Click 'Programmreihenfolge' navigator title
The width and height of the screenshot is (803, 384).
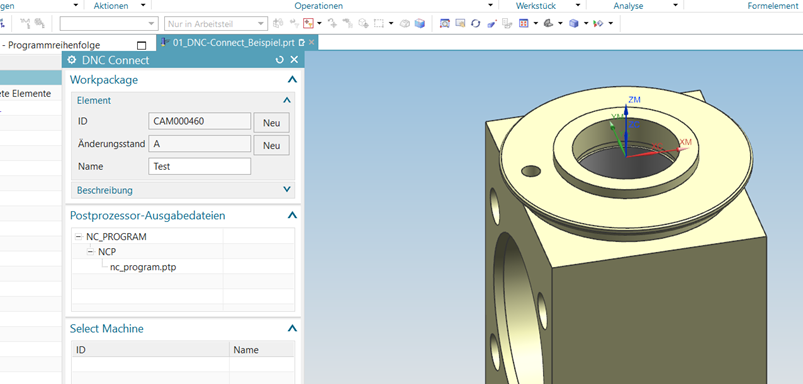tap(54, 45)
